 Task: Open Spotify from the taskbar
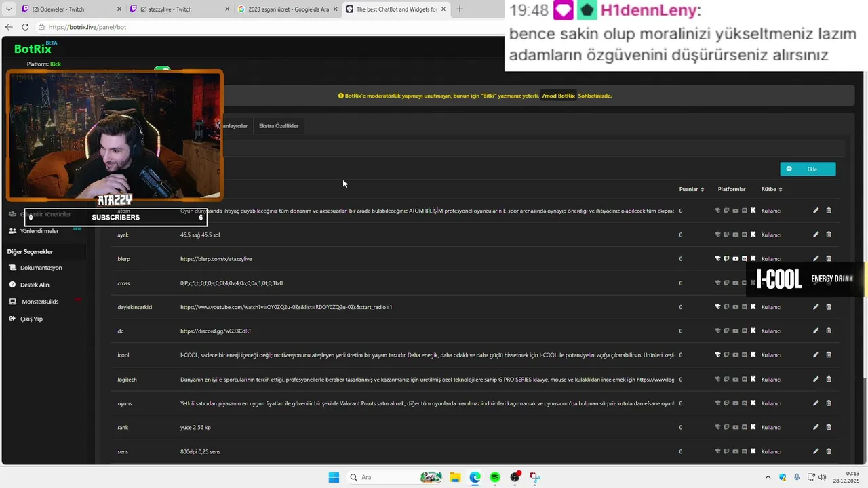click(495, 477)
